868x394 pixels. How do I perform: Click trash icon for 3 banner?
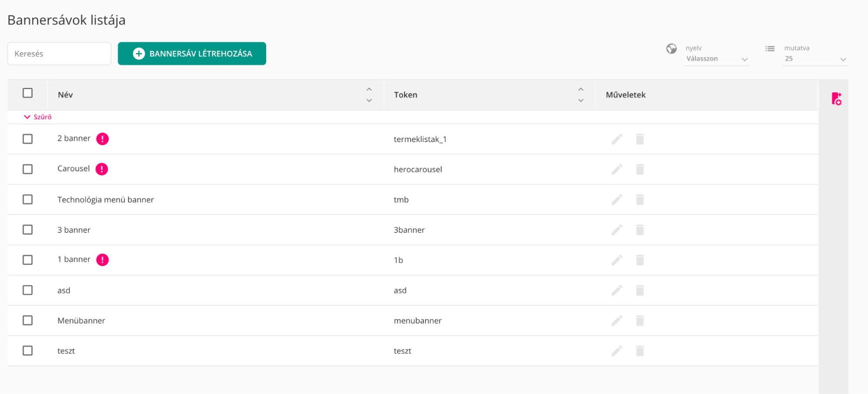point(640,230)
